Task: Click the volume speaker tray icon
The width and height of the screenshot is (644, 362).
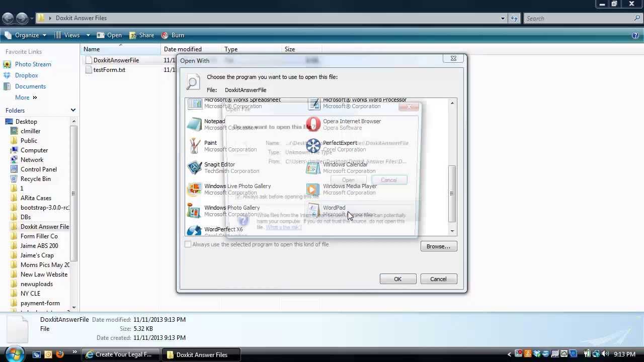Action: click(605, 354)
